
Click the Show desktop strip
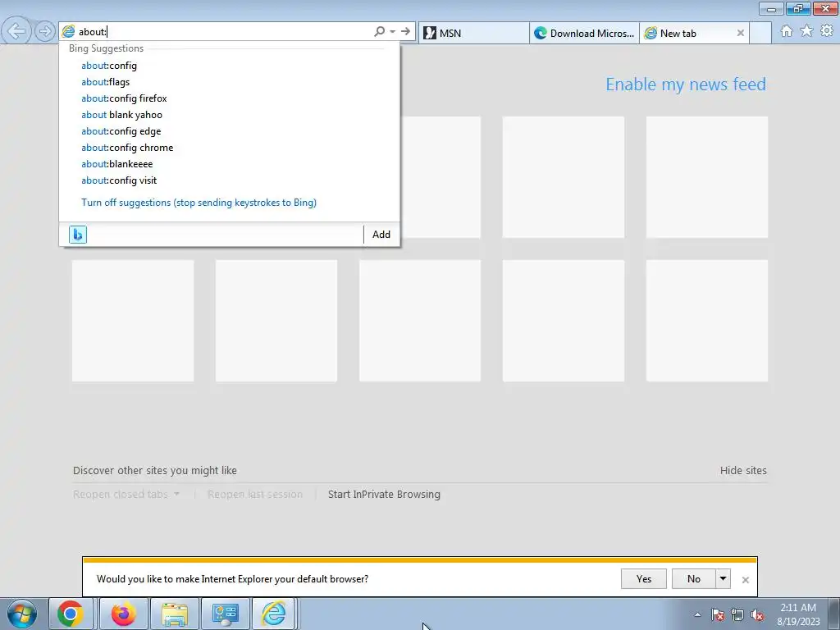(x=834, y=614)
